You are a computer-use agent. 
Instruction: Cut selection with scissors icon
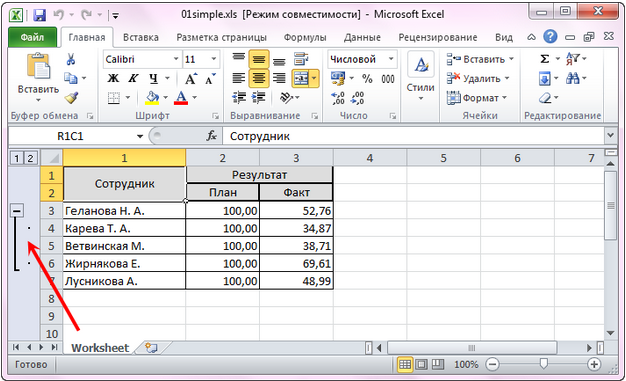(71, 60)
